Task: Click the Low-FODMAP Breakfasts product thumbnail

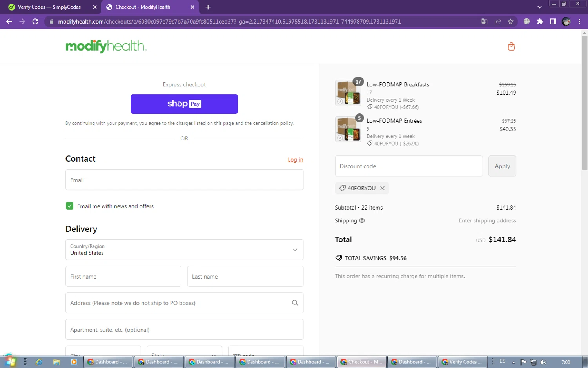Action: click(x=348, y=93)
